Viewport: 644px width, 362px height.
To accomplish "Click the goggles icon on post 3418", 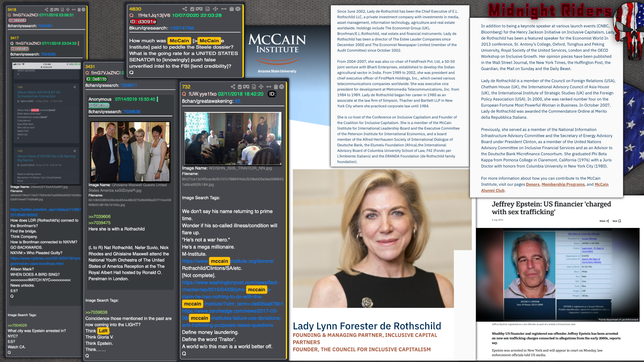I will (x=57, y=10).
